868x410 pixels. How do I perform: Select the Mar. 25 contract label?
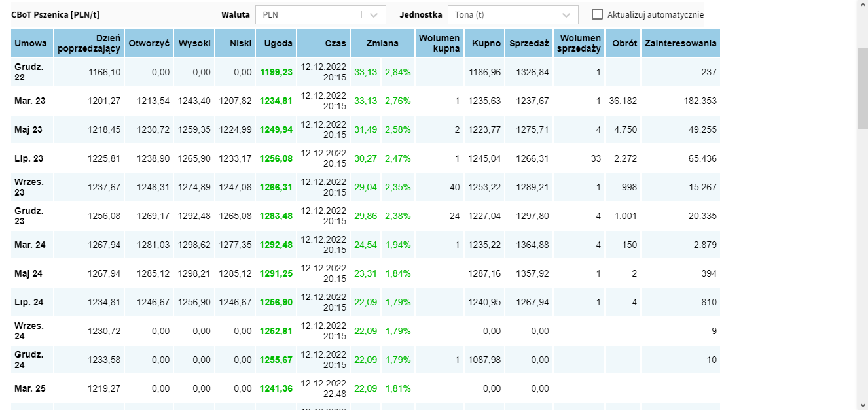pyautogui.click(x=30, y=388)
